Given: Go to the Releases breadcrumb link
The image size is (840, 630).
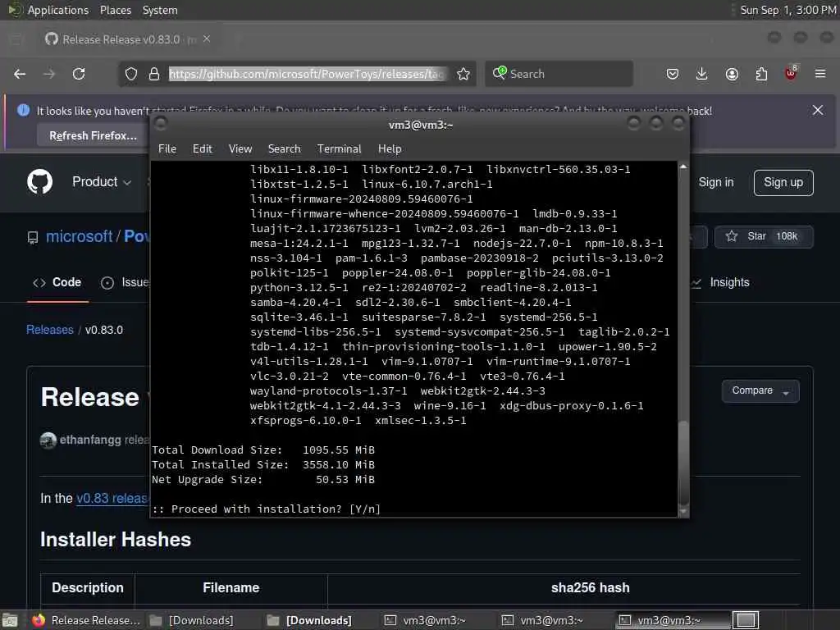Looking at the screenshot, I should tap(50, 330).
